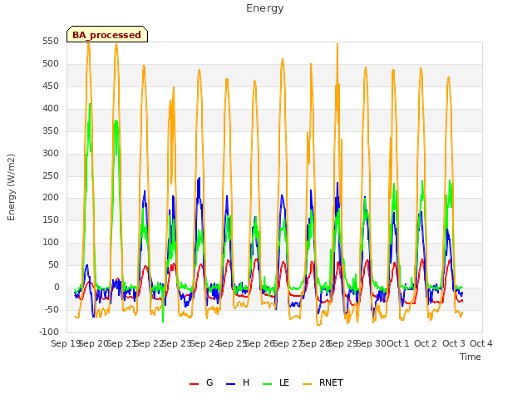
Task: Select the G legend label
Action: [x=209, y=382]
